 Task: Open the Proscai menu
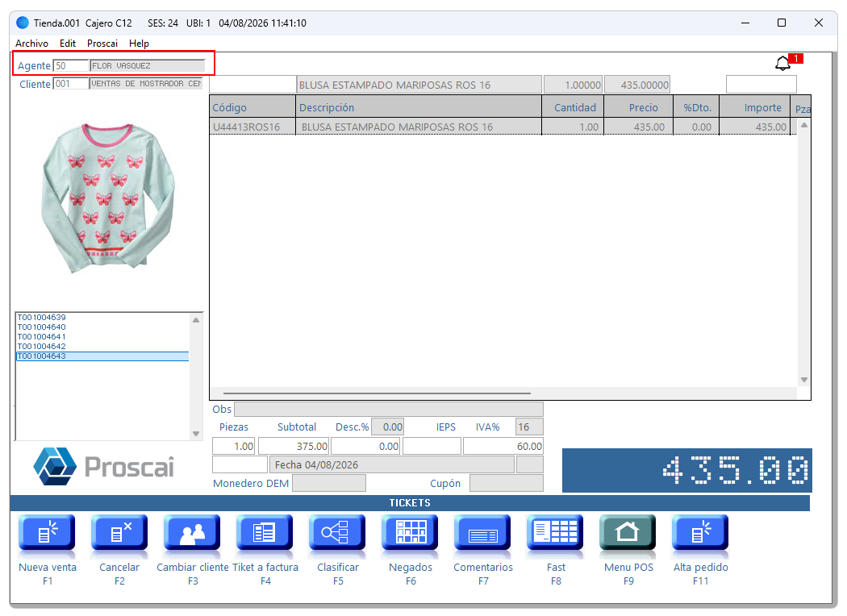click(x=102, y=44)
